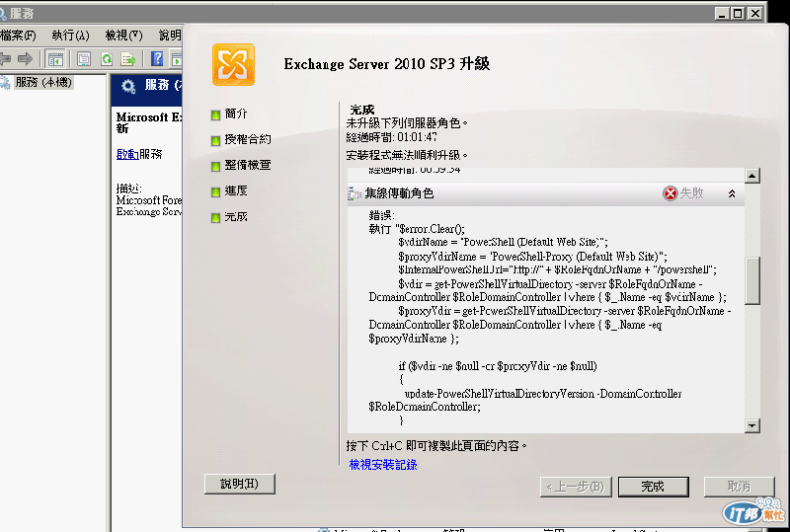Click the Ctrl+C copy hint text

pos(436,446)
